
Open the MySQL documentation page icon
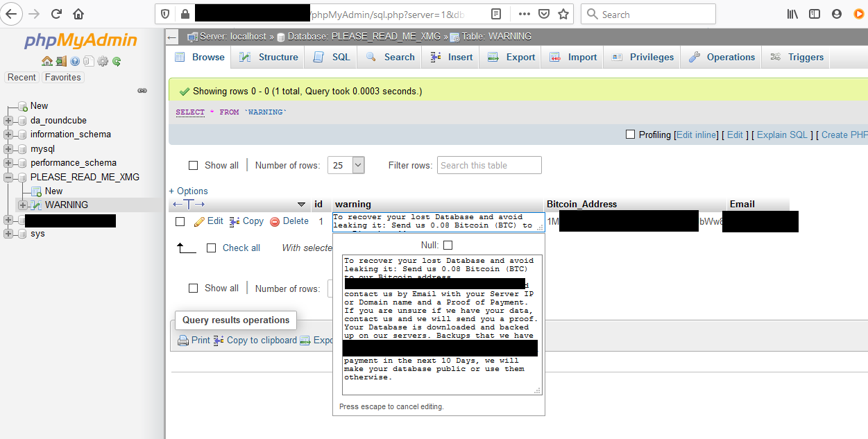coord(88,61)
